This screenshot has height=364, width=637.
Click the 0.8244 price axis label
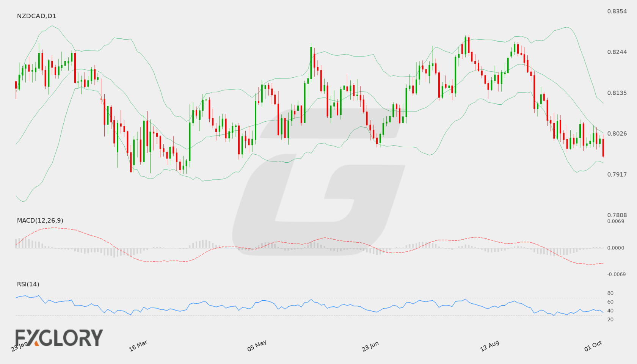(x=617, y=52)
